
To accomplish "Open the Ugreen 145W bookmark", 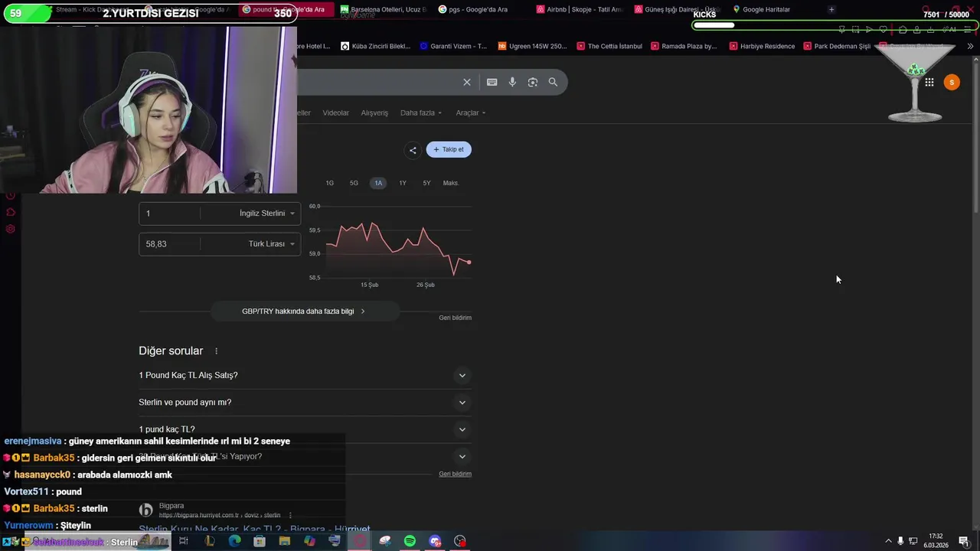I will click(x=532, y=46).
